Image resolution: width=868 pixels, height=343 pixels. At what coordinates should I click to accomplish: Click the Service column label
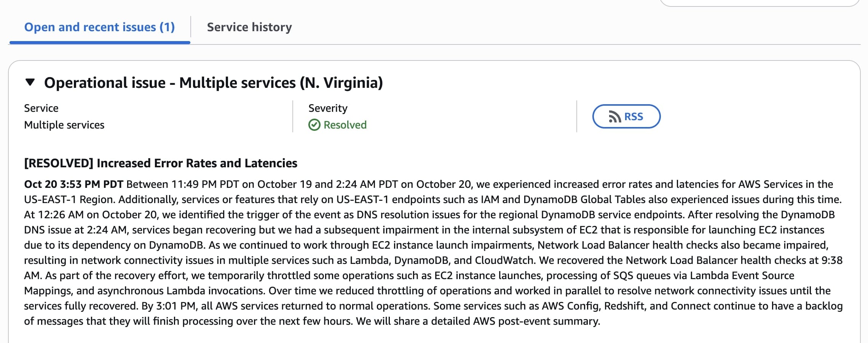pos(41,108)
